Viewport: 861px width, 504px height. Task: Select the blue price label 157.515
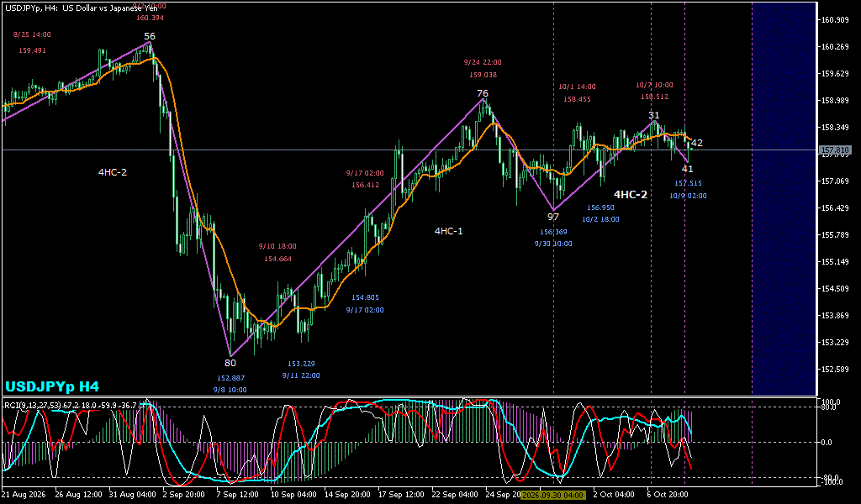688,183
